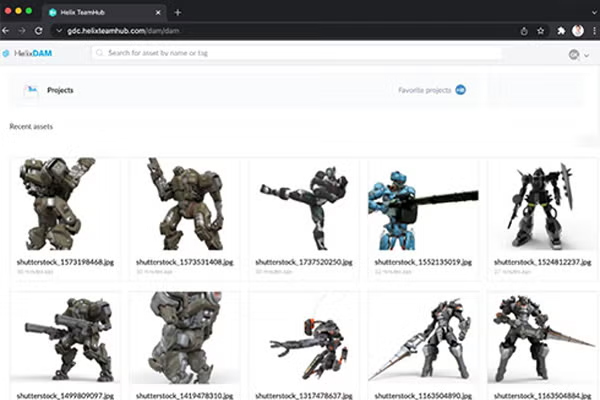Image resolution: width=600 pixels, height=400 pixels.
Task: Open thumbnail of shutterstock_1573198468.jpg
Action: coord(65,204)
